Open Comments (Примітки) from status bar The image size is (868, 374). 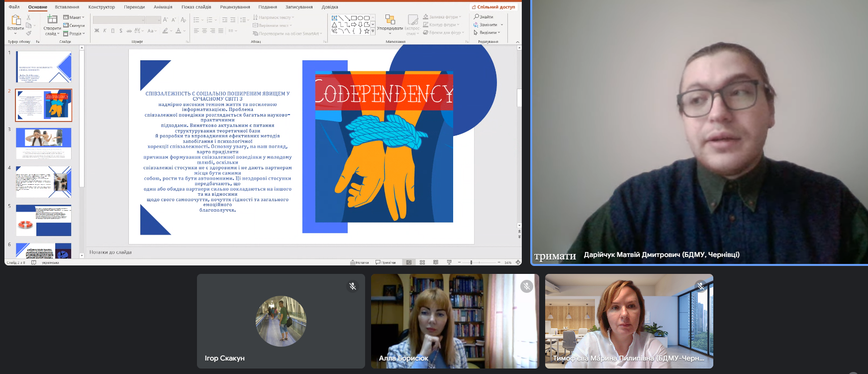[386, 262]
